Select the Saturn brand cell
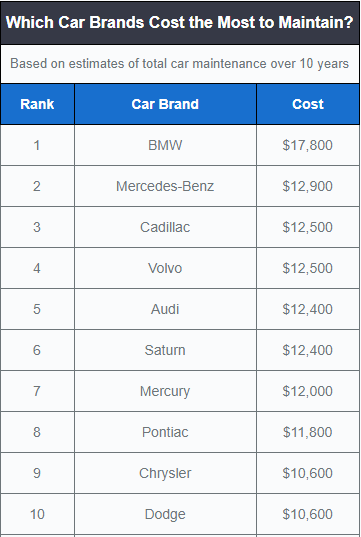The image size is (361, 537). click(x=165, y=350)
